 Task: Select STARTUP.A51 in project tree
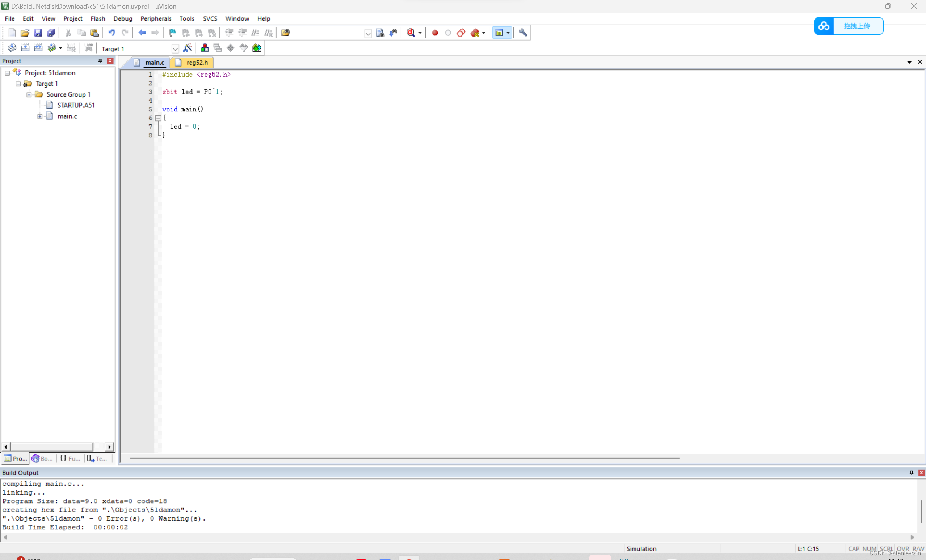[76, 106]
